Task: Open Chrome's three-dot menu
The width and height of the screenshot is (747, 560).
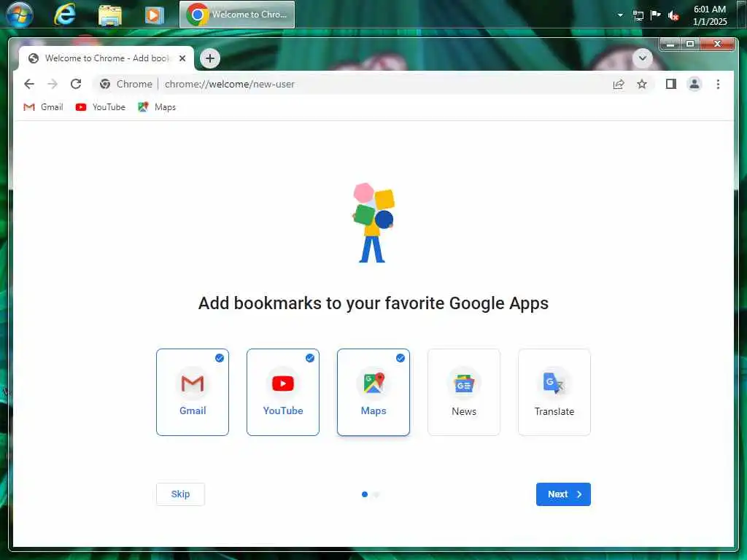Action: pos(718,85)
